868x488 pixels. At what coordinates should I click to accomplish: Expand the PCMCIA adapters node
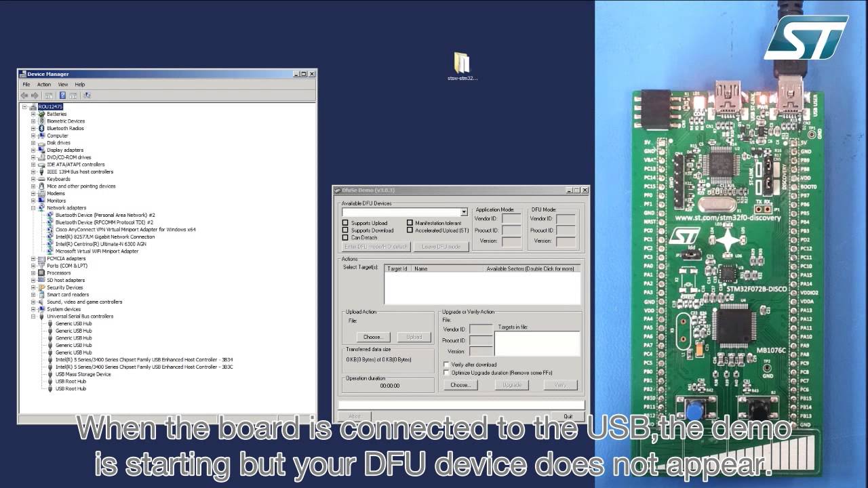click(33, 258)
